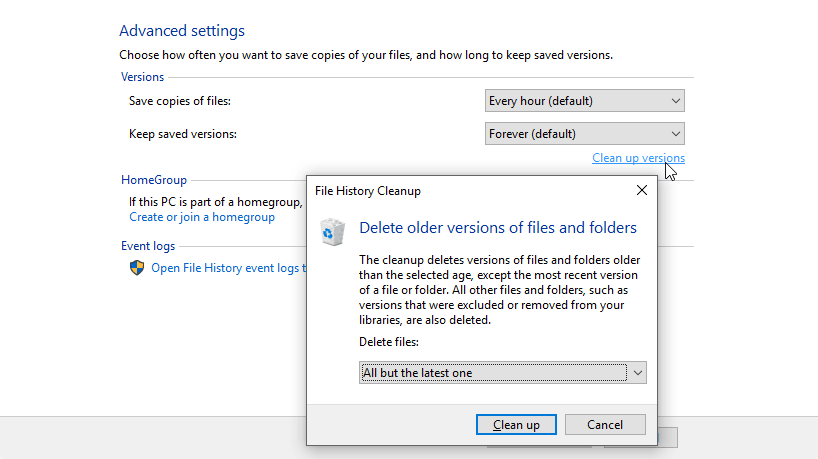Open the 'Create or join a homegroup' link
The height and width of the screenshot is (459, 818).
point(202,217)
